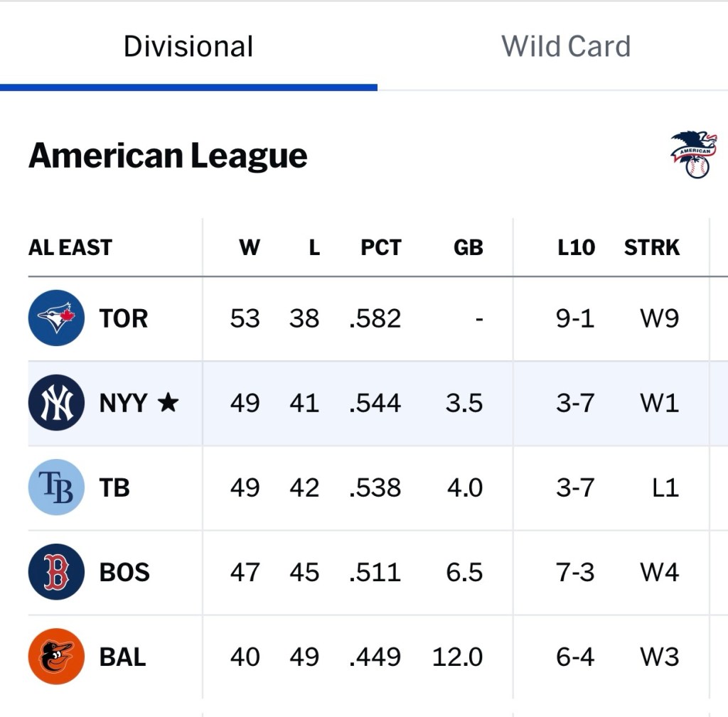728x717 pixels.
Task: Open the TOR team link
Action: click(x=124, y=318)
